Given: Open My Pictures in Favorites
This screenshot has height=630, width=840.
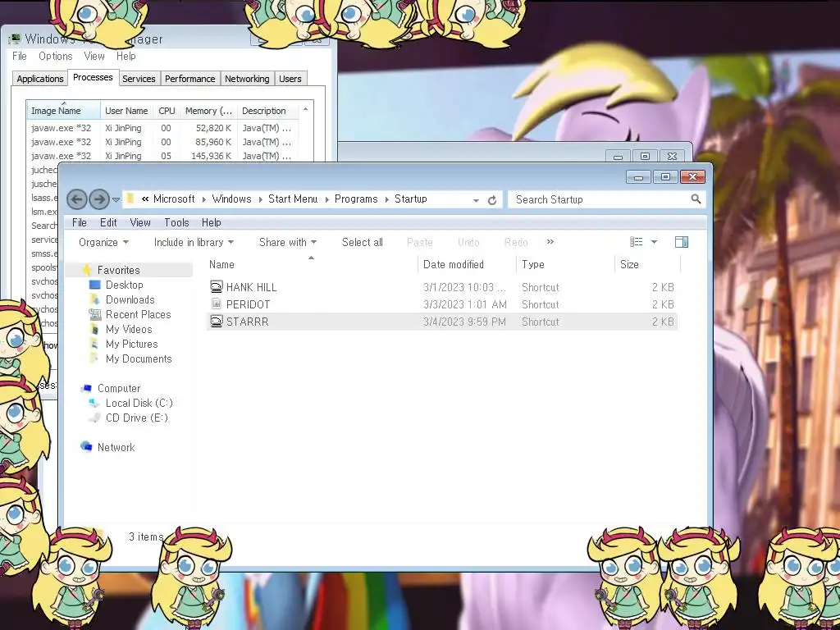Looking at the screenshot, I should tap(132, 344).
